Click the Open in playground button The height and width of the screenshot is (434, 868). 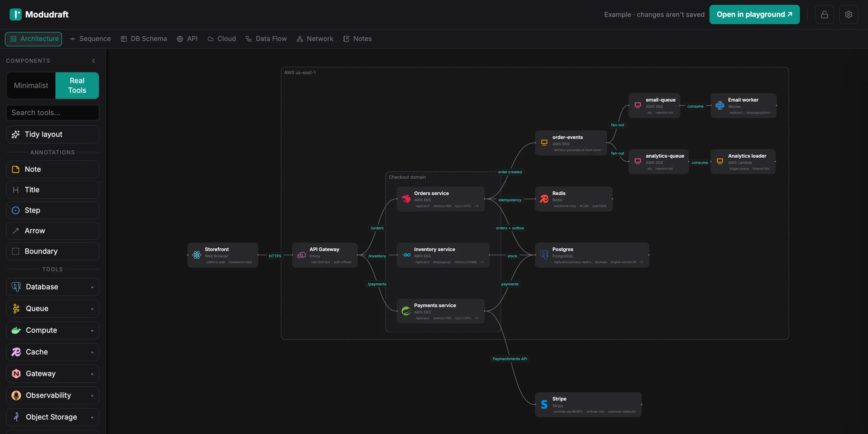tap(754, 14)
